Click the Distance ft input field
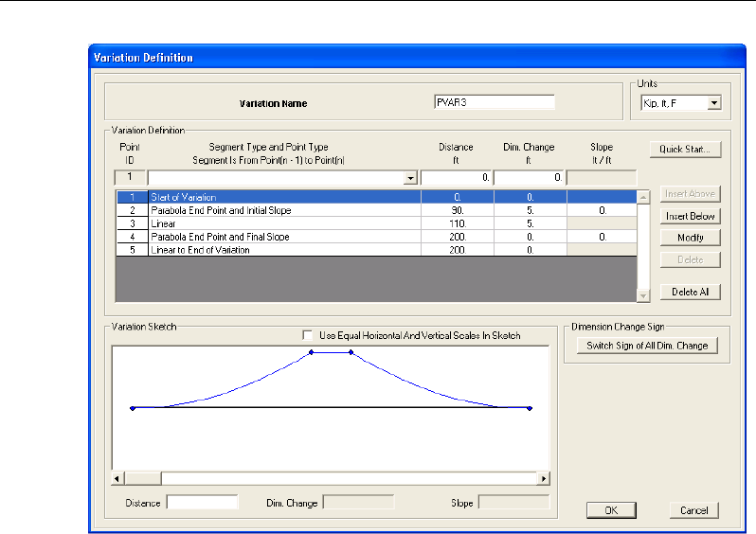 456,177
